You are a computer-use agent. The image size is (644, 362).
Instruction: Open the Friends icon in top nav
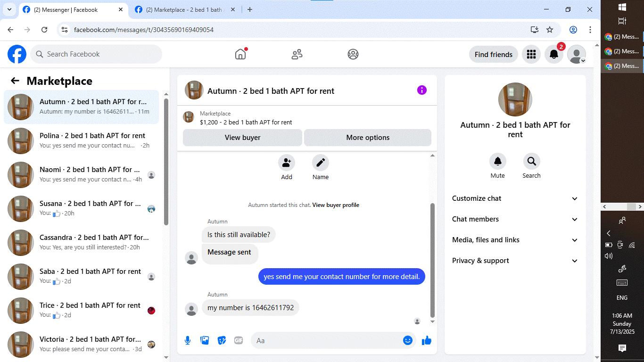pyautogui.click(x=297, y=54)
